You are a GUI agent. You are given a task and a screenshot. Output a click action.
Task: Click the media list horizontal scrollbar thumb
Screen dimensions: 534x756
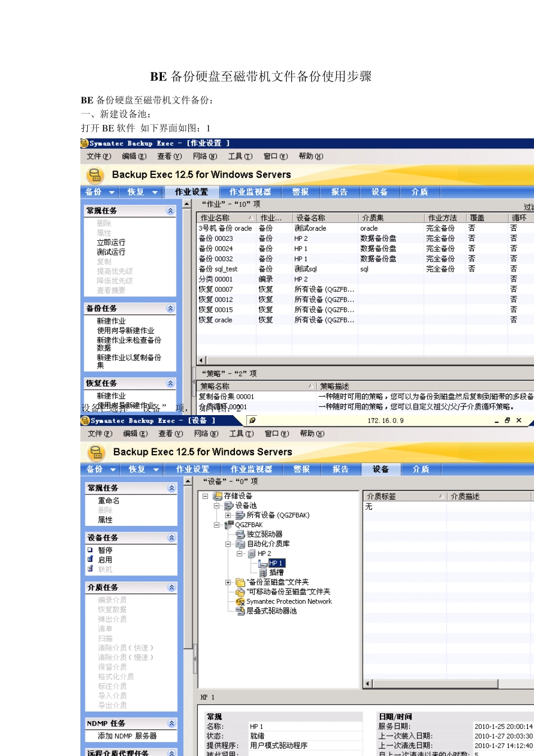tap(435, 684)
